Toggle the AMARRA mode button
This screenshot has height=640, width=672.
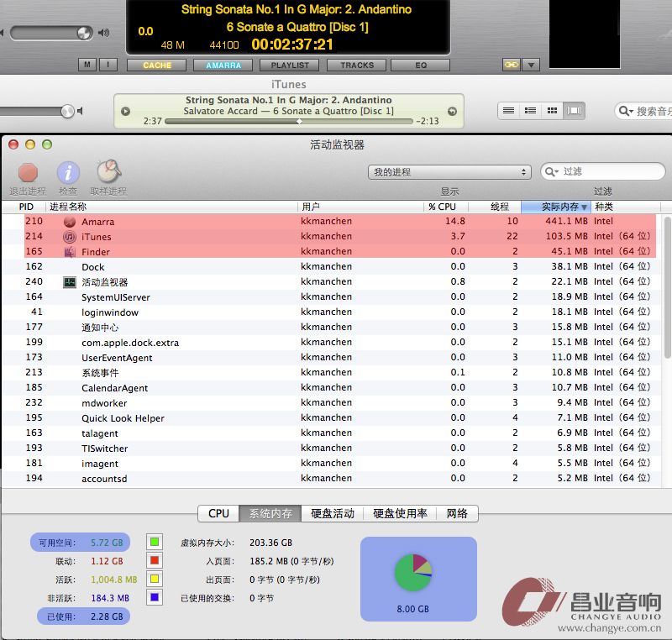[223, 66]
